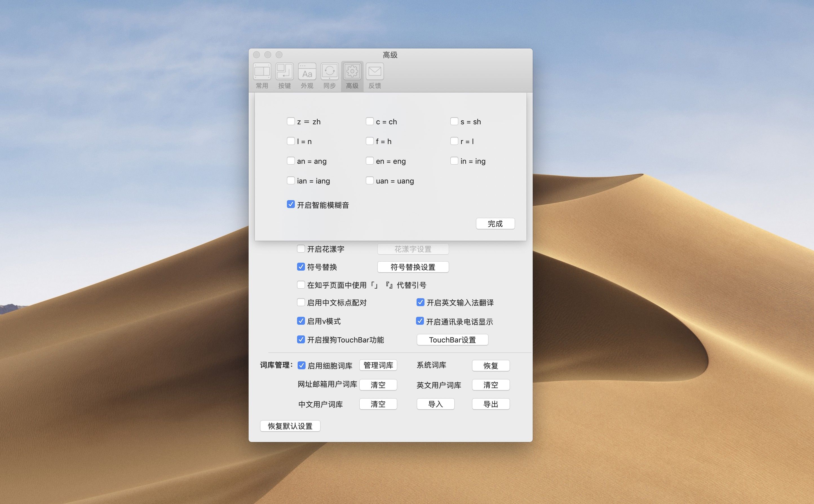Image resolution: width=814 pixels, height=504 pixels.
Task: Toggle 启用v模式 checkbox
Action: (x=301, y=321)
